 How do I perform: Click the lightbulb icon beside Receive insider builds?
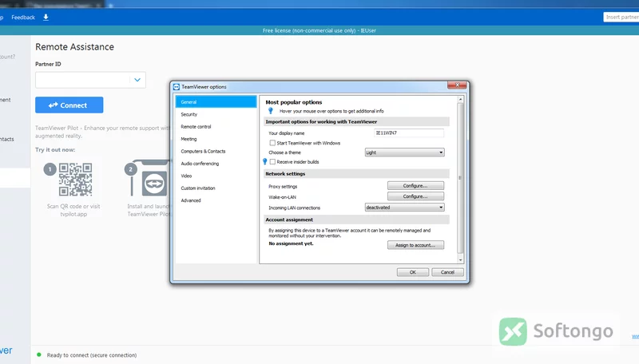[x=265, y=161]
